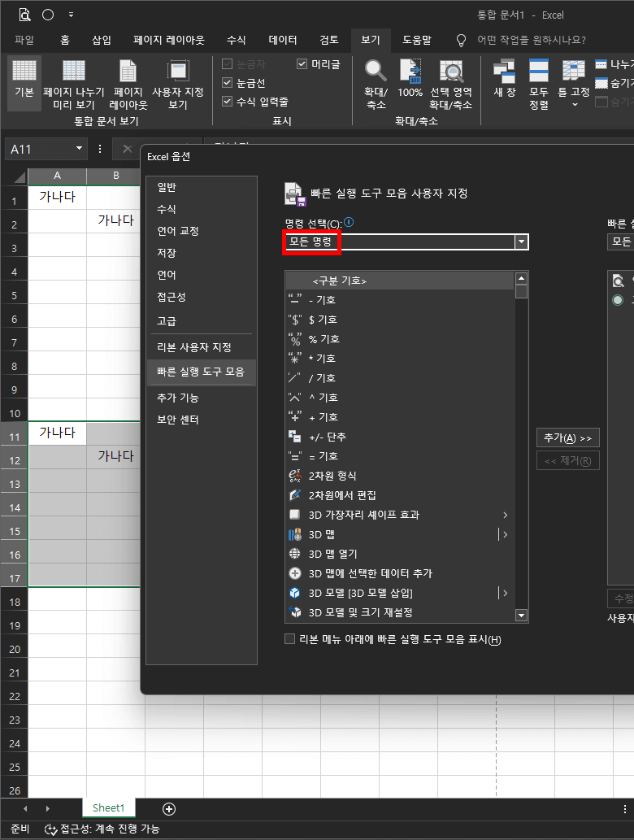Screen dimensions: 634x840
Task: Click the command list scroll down arrow
Action: pos(521,616)
